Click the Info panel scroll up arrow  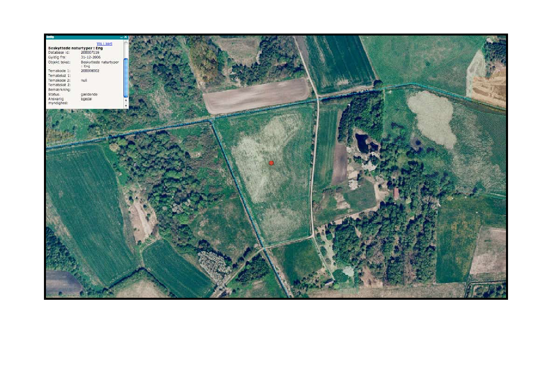tap(126, 100)
